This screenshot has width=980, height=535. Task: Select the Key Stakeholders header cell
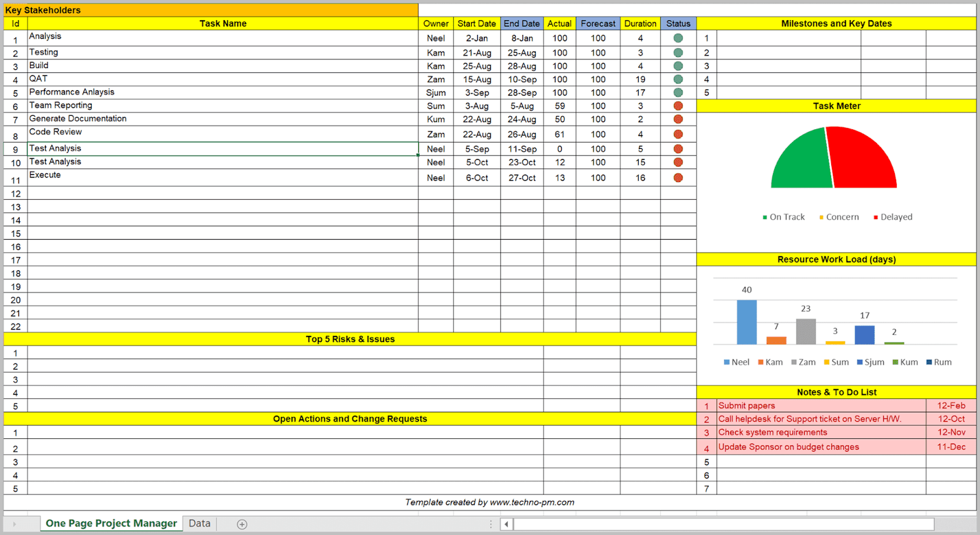pyautogui.click(x=211, y=10)
